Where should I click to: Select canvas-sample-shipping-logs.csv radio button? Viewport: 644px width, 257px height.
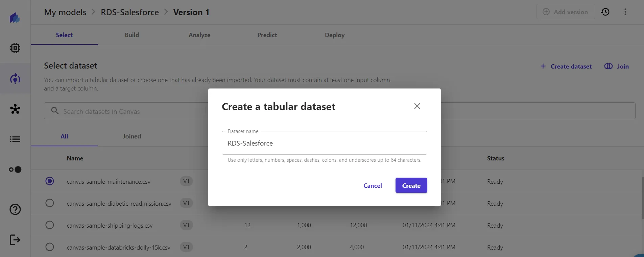point(50,225)
